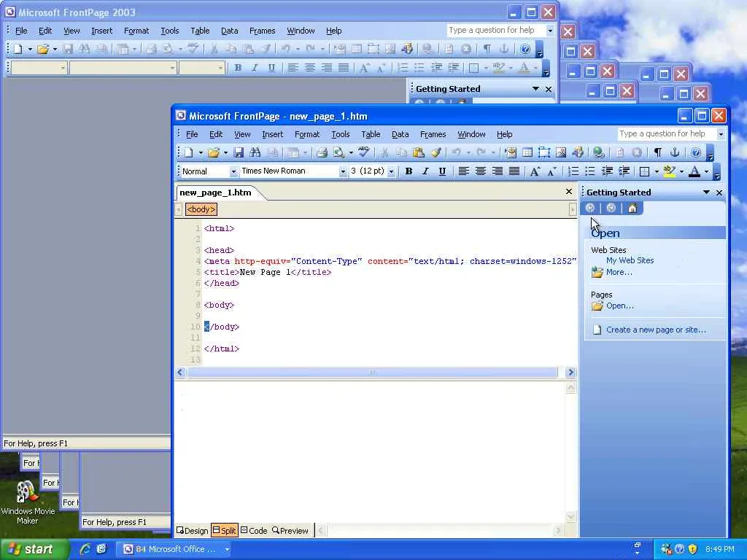Open the Format menu in front window
Viewport: 747px width, 560px height.
tap(307, 135)
